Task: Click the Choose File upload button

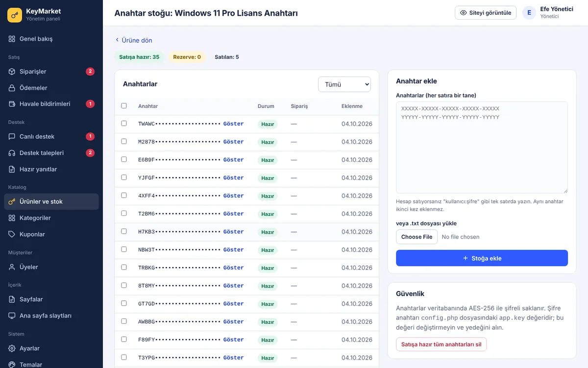Action: [x=416, y=237]
